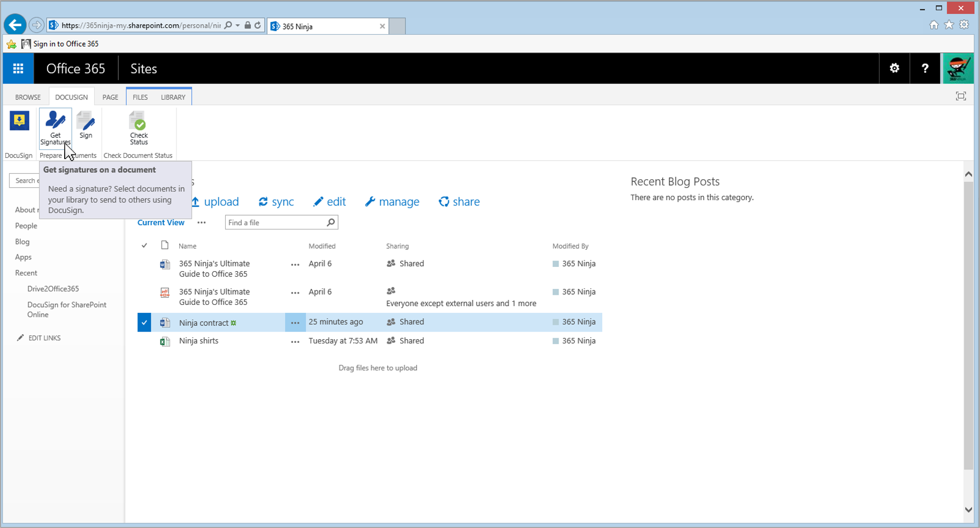980x528 pixels.
Task: Sort by the Modified column header
Action: [322, 246]
